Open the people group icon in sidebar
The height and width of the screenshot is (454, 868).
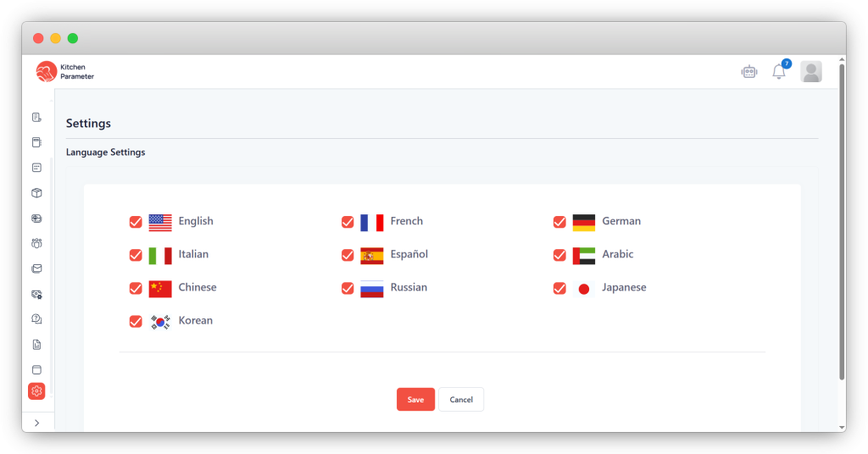pos(36,243)
